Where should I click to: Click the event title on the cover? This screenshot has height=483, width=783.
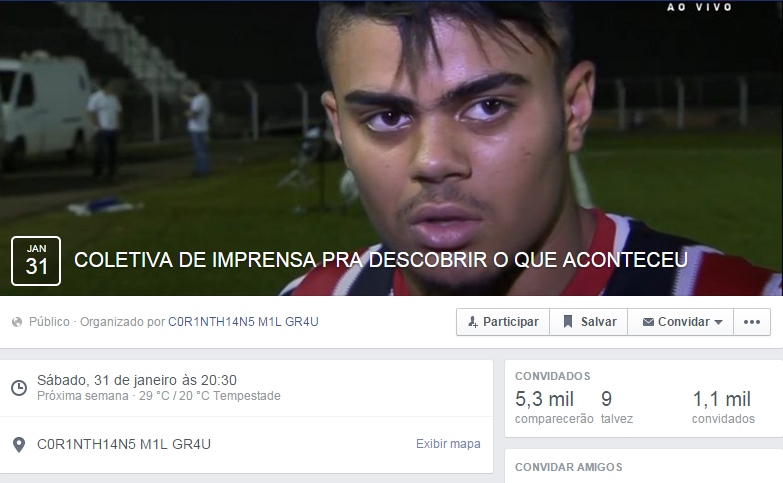(x=381, y=260)
